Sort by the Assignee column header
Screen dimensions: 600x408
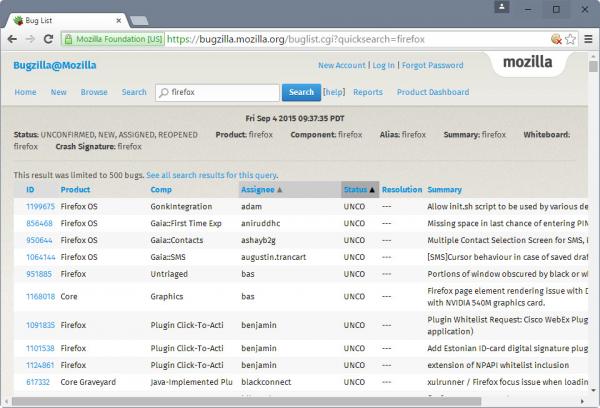(x=258, y=189)
